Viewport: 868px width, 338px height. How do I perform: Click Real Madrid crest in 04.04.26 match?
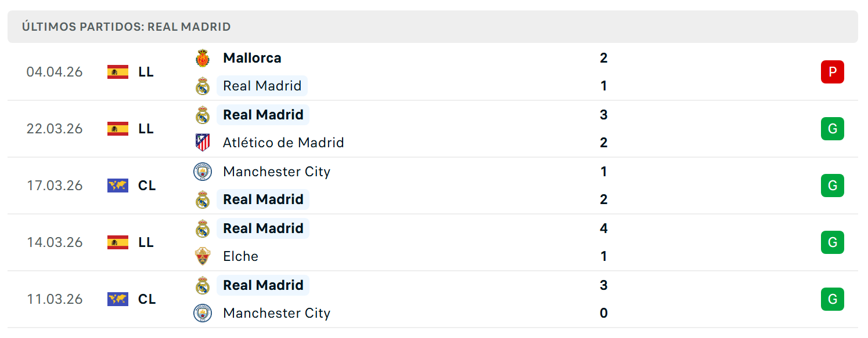(202, 86)
